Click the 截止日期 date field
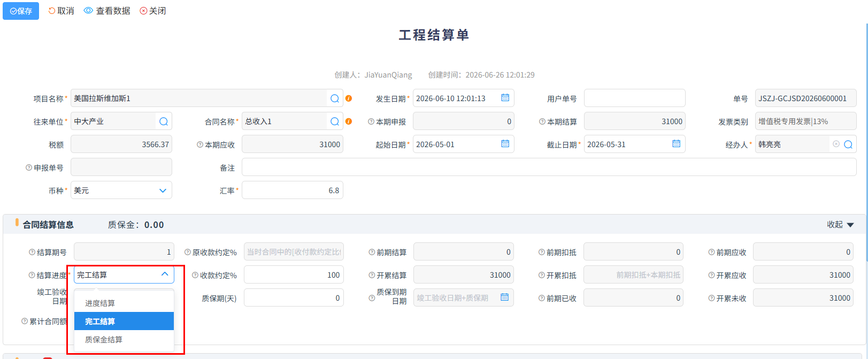868x359 pixels. coord(635,144)
